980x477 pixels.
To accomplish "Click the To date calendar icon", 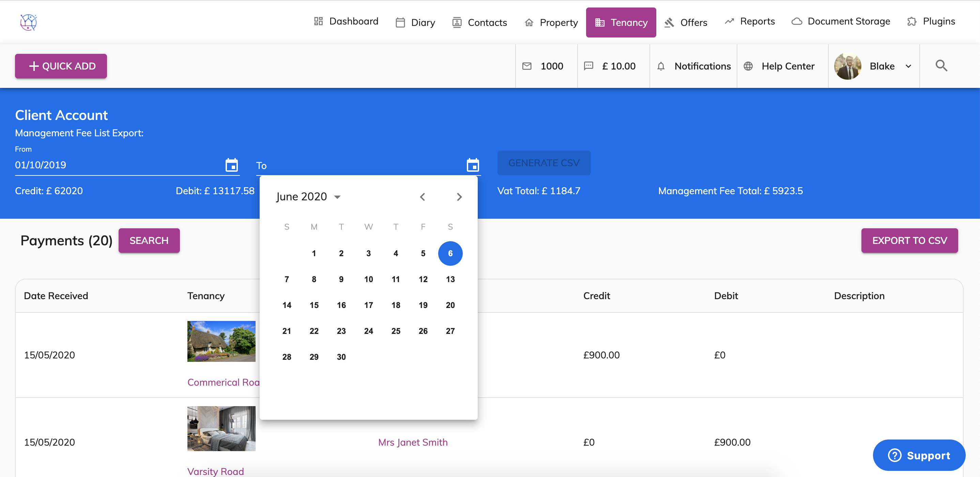I will 473,165.
